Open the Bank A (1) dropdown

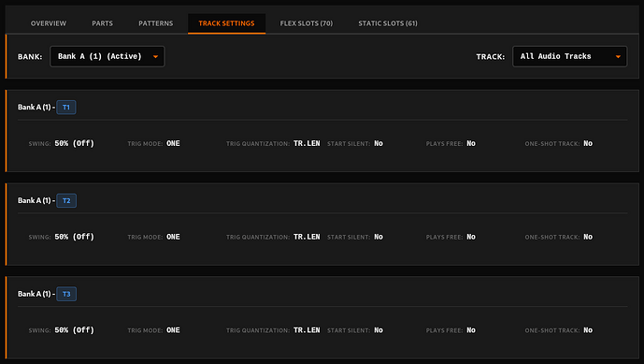point(107,56)
